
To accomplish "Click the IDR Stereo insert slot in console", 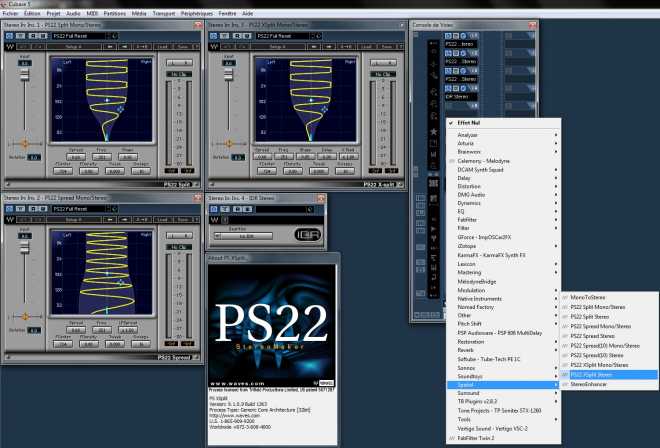I will [x=461, y=96].
